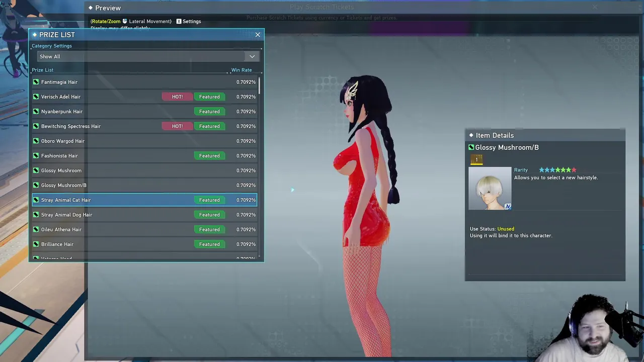Click the Prize List column header

tap(42, 70)
